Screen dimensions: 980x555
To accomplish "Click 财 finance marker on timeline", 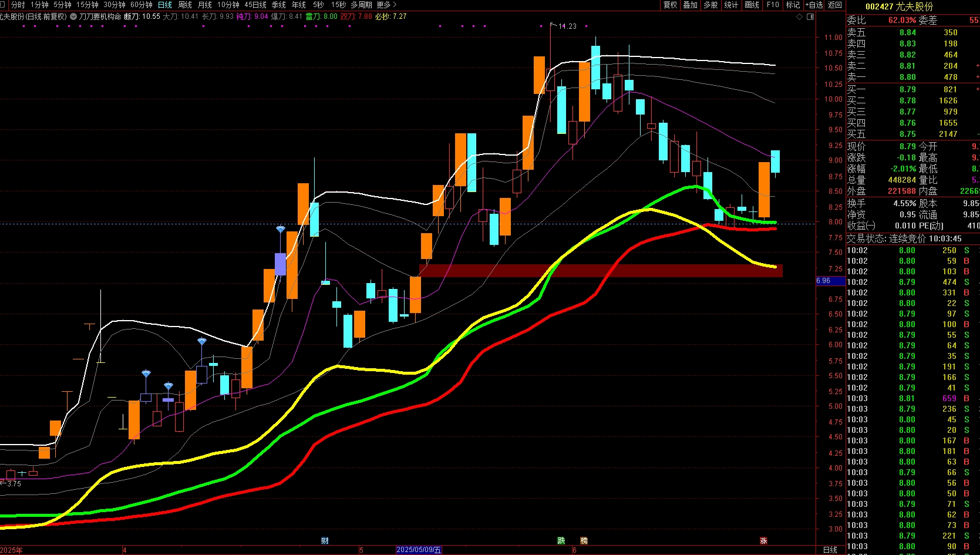I will point(325,540).
